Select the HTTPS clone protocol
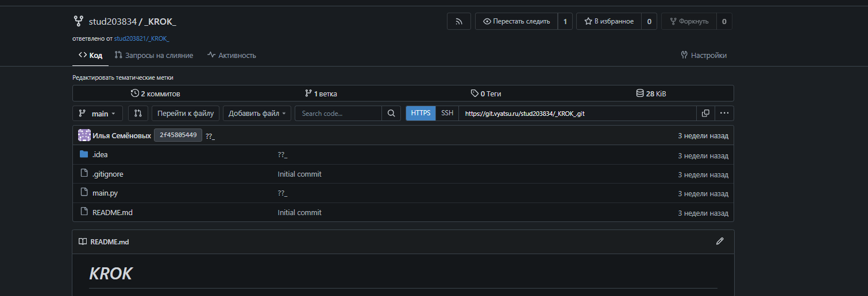The width and height of the screenshot is (868, 296). (421, 114)
